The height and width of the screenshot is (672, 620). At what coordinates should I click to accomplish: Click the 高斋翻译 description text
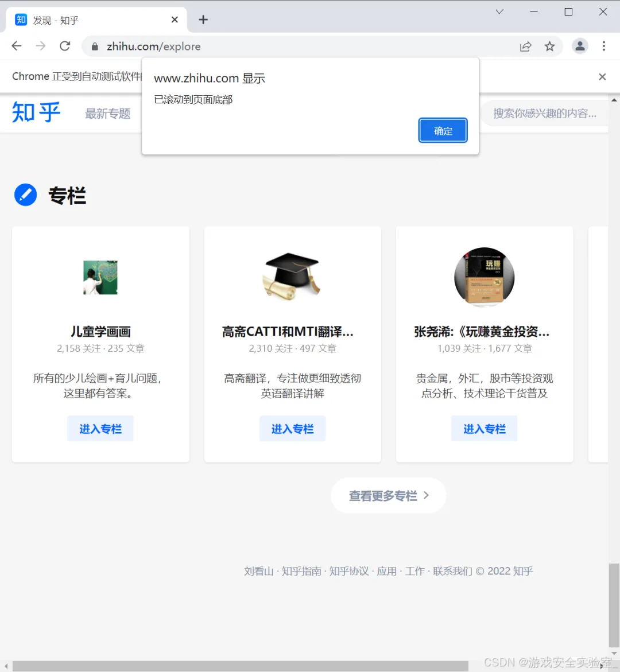point(292,386)
